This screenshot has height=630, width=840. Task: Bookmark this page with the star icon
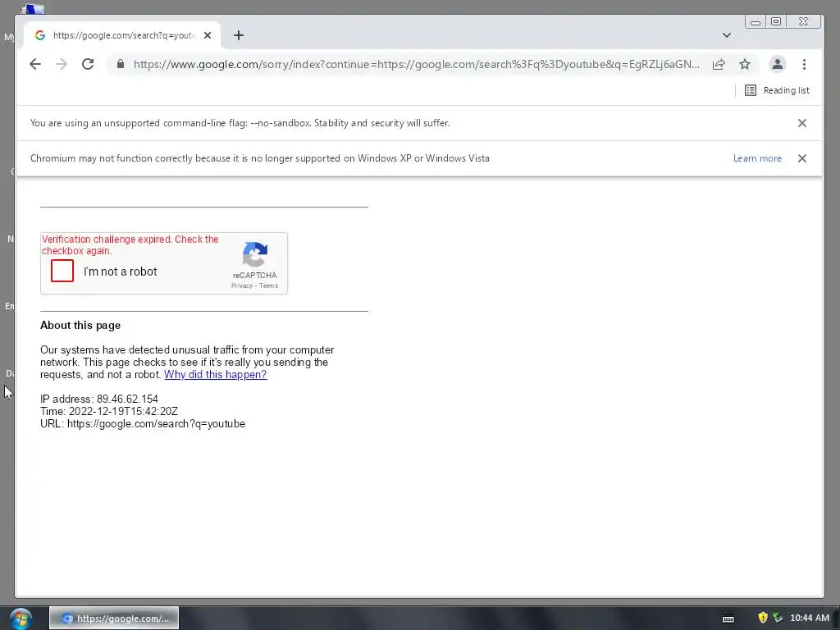pos(745,64)
